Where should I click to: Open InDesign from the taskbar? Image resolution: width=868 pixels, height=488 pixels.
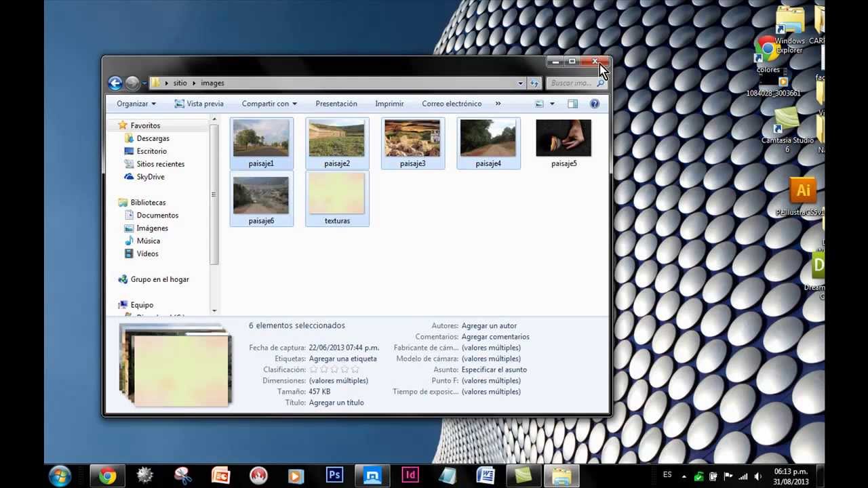(x=410, y=476)
